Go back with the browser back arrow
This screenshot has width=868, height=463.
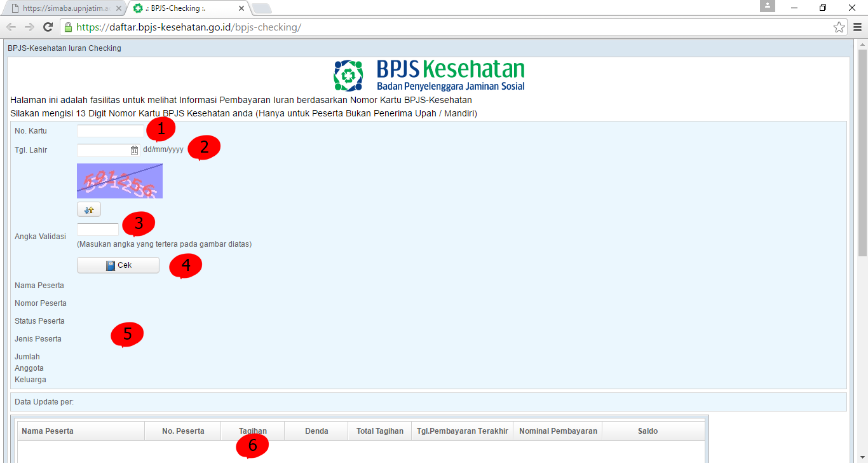tap(11, 27)
